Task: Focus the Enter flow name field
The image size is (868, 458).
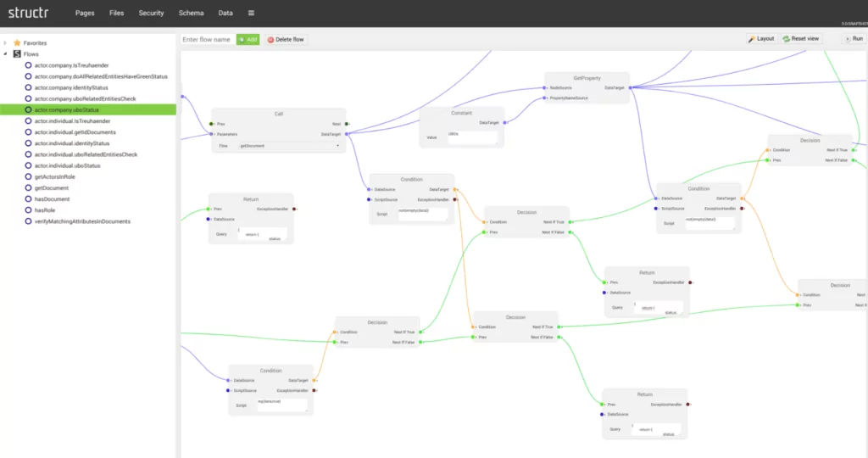Action: point(207,39)
